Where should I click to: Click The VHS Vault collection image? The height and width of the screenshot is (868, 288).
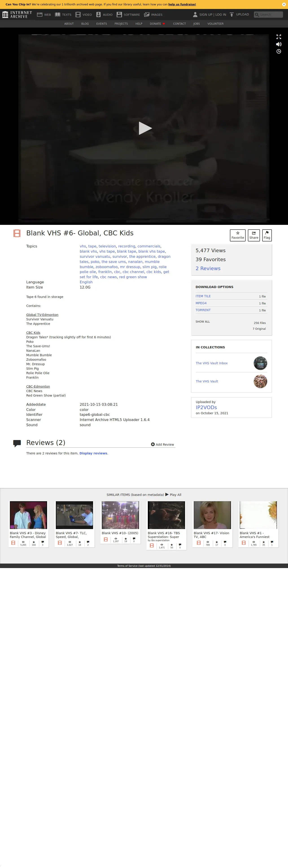260,382
